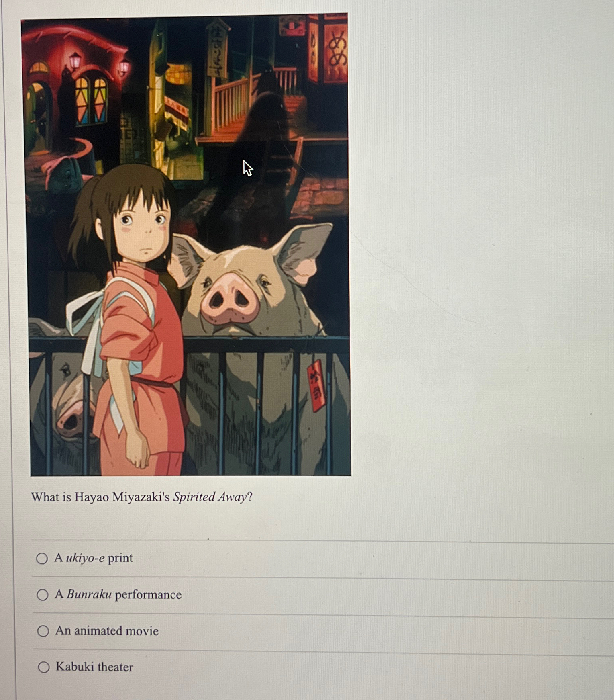614x700 pixels.
Task: Click the 'An animated movie' answer label
Action: coord(107,630)
